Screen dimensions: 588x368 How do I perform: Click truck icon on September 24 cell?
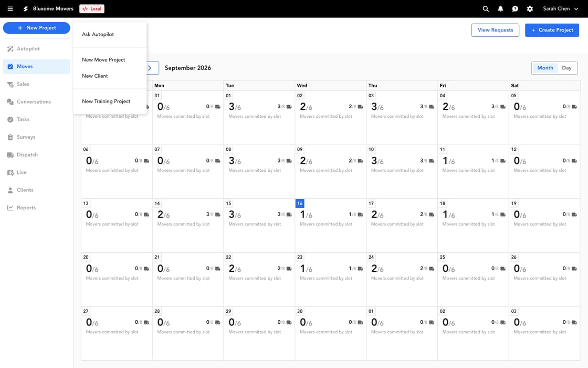click(x=432, y=269)
